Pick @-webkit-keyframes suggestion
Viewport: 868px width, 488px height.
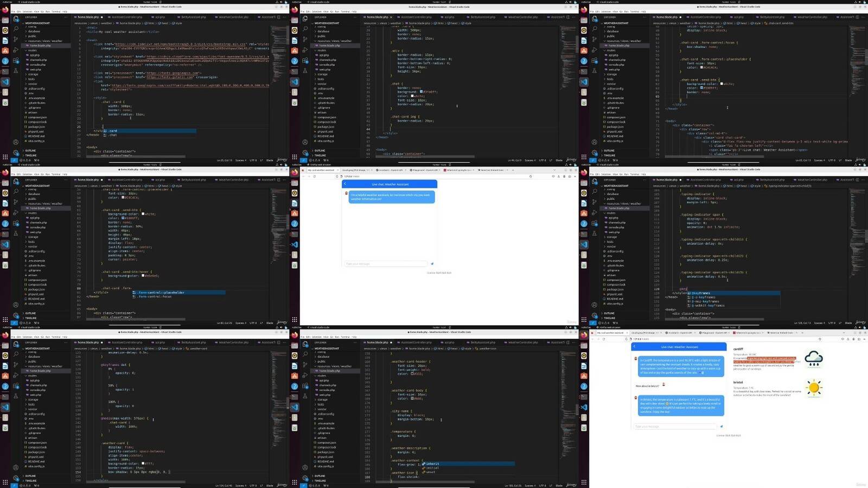coord(733,306)
